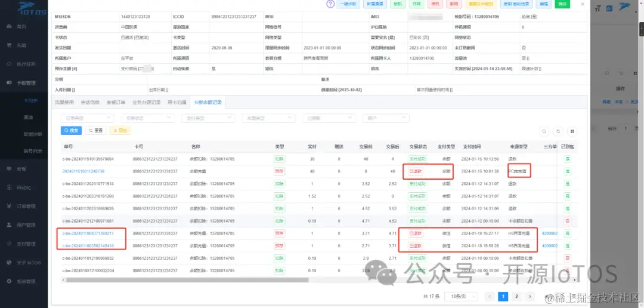
Task: Close the card detail dialog with the X
Action: tap(583, 4)
